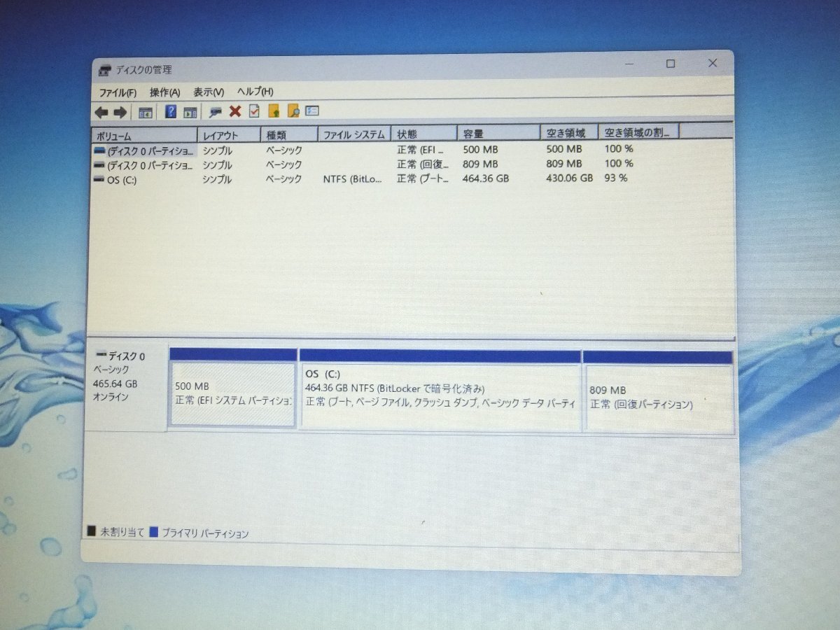Viewport: 840px width, 630px height.
Task: Open the 表示(V) menu
Action: (x=209, y=92)
